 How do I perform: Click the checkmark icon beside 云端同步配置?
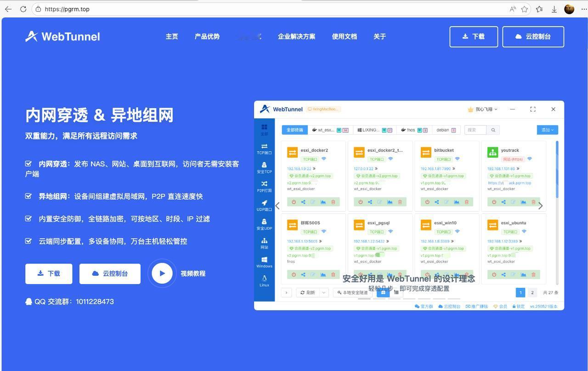click(28, 241)
